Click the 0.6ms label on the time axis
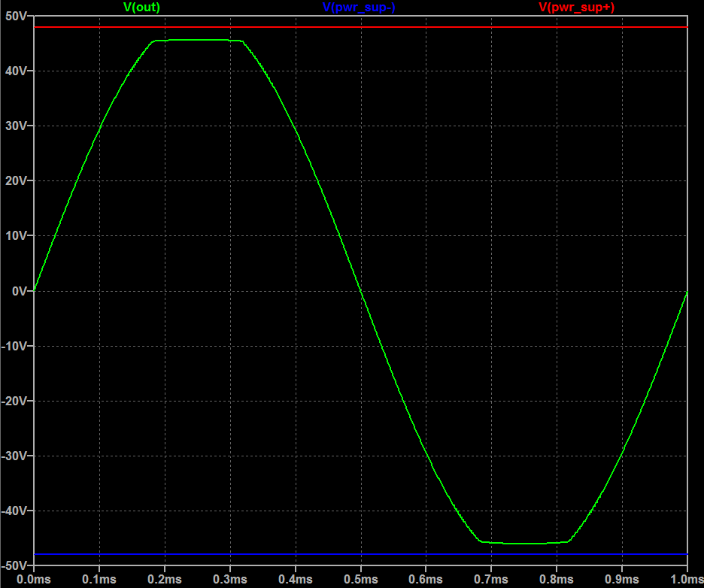 (426, 580)
